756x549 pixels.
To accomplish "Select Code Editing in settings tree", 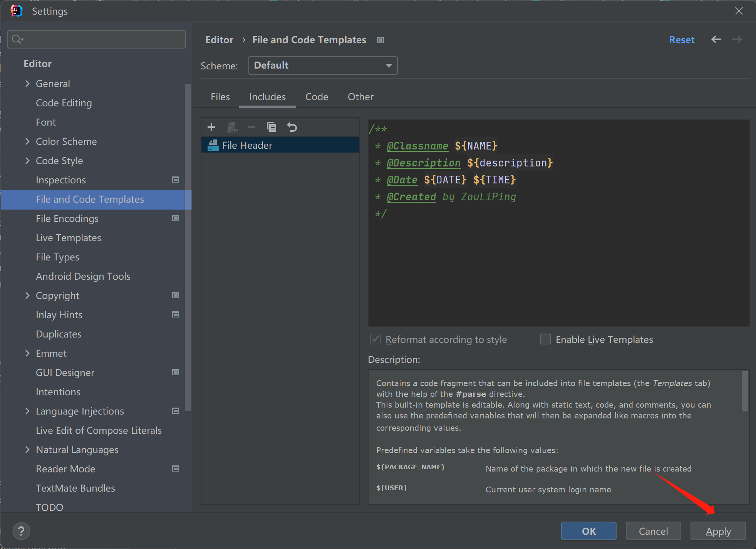I will 64,103.
